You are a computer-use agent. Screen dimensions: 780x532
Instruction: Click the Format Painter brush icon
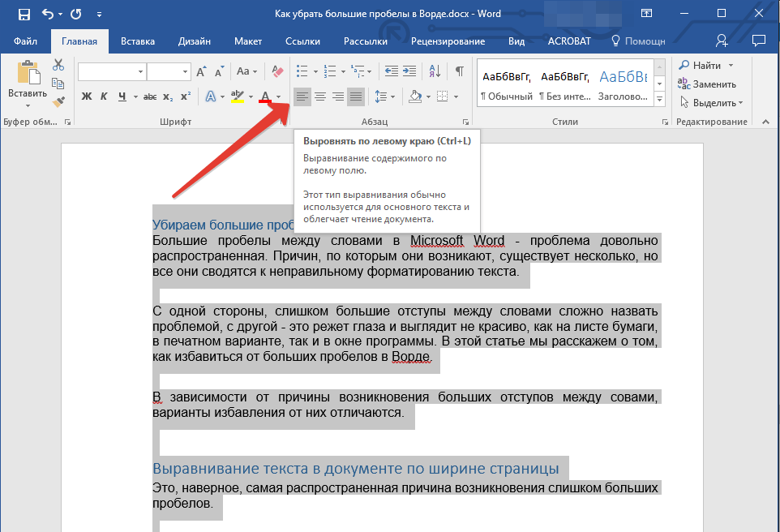tap(58, 101)
